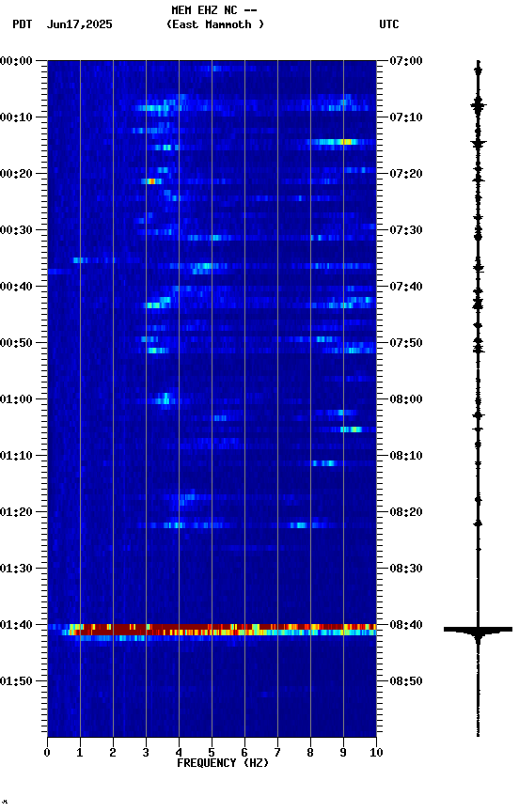Click the cyan burst near 3.5 Hz at 08:00

point(165,398)
